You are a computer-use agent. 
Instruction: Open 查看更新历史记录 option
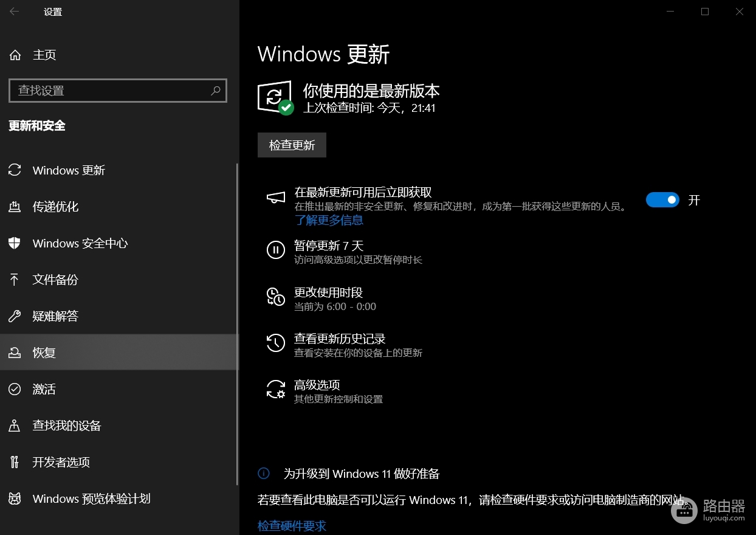pyautogui.click(x=345, y=345)
